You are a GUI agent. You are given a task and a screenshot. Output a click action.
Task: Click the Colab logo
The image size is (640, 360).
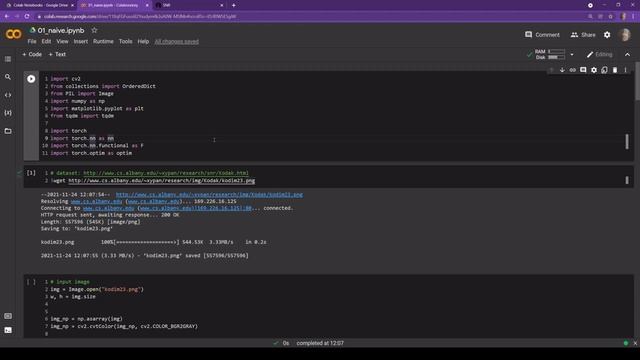[x=13, y=34]
